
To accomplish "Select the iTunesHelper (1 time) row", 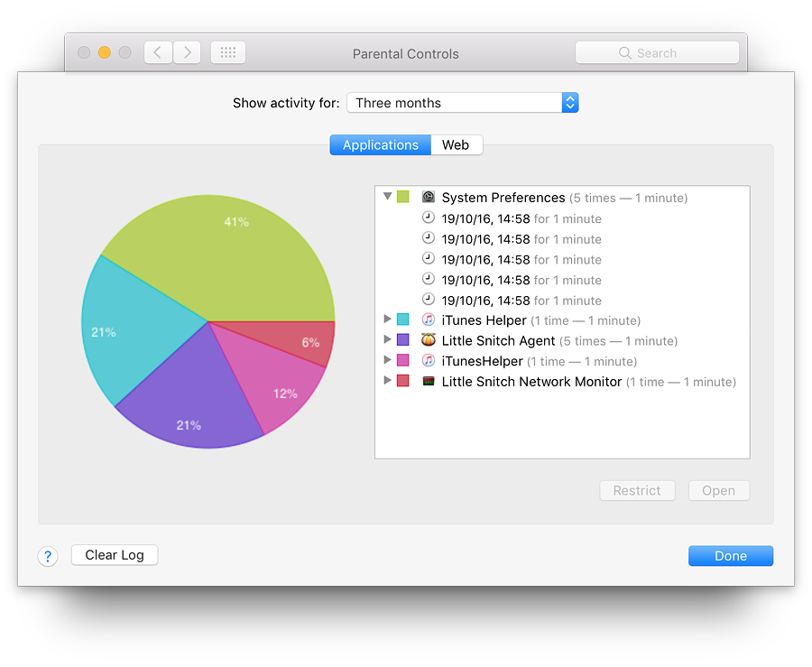I will pyautogui.click(x=562, y=361).
